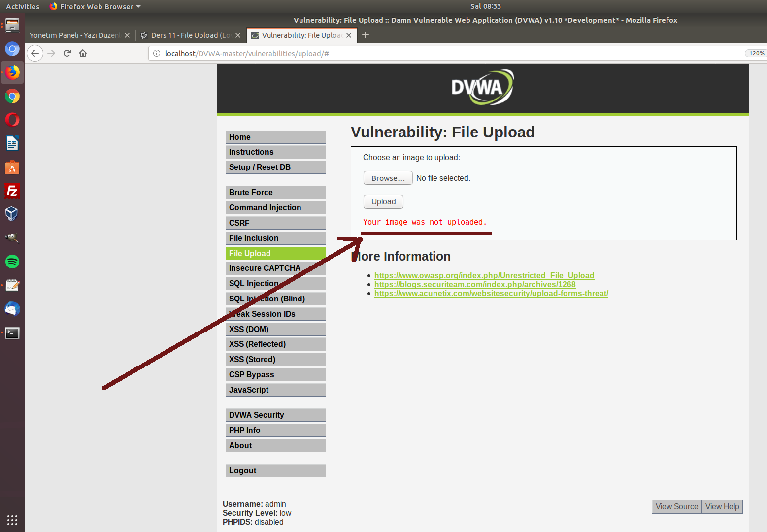Open LibreOffice Writer from the dock
Image resolution: width=767 pixels, height=532 pixels.
[x=12, y=143]
